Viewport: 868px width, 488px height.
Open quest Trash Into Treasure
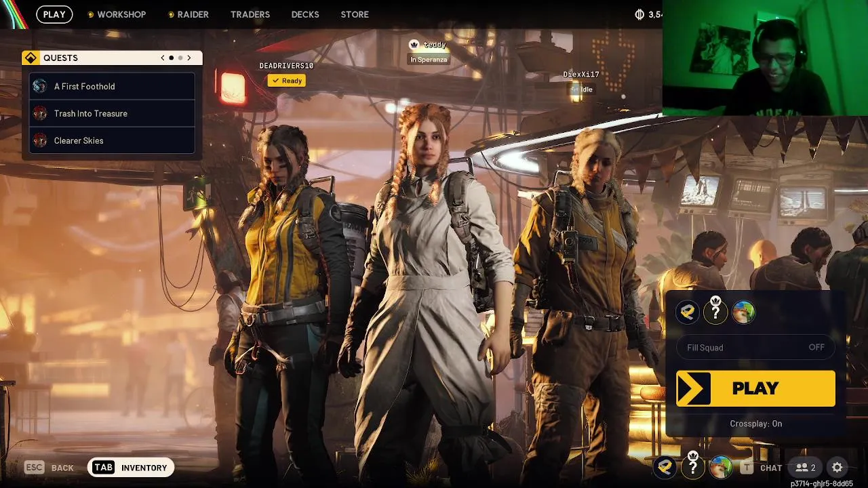click(113, 113)
